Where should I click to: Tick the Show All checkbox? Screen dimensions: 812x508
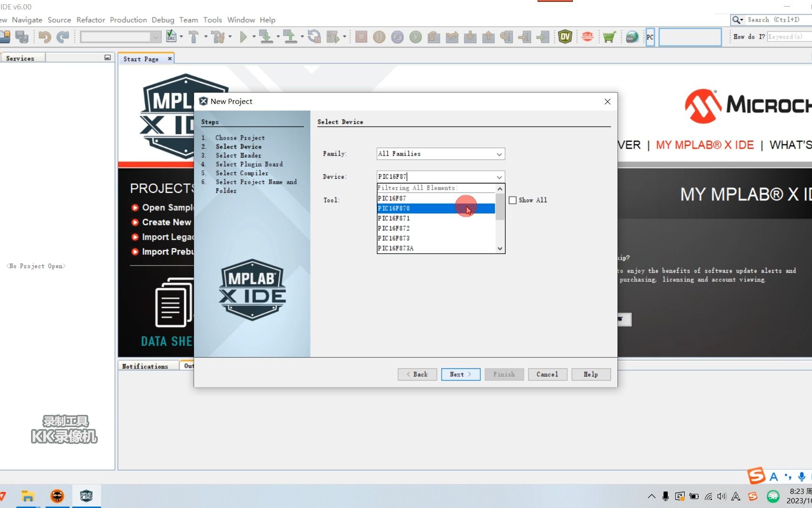pos(513,200)
